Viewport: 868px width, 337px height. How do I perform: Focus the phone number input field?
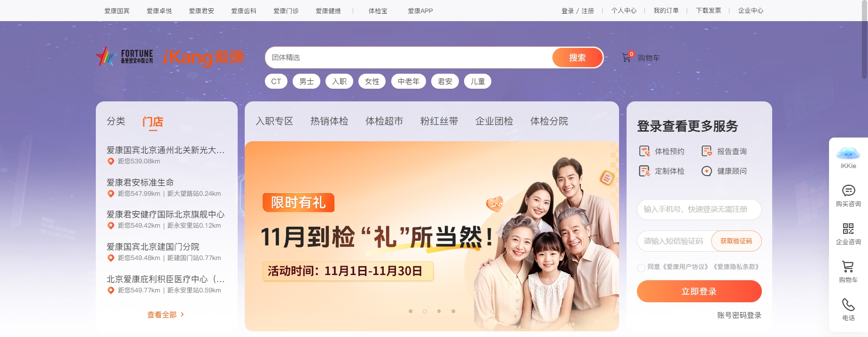699,209
